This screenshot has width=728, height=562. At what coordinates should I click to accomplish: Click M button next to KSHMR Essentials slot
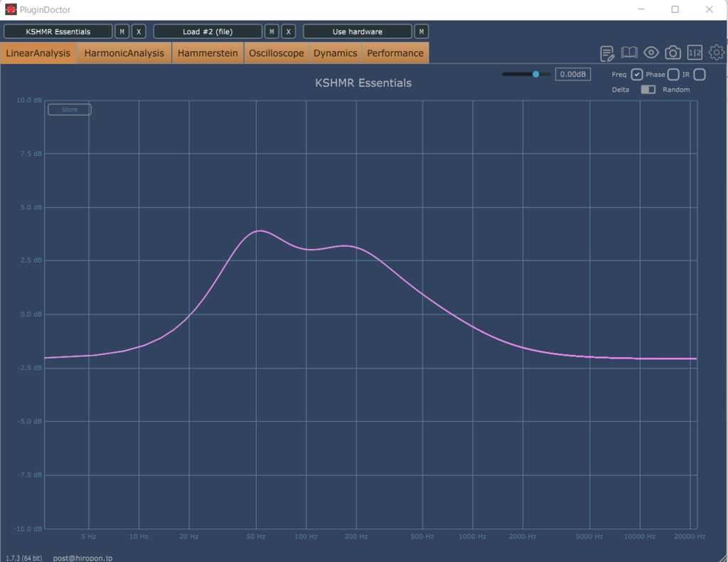pos(122,31)
